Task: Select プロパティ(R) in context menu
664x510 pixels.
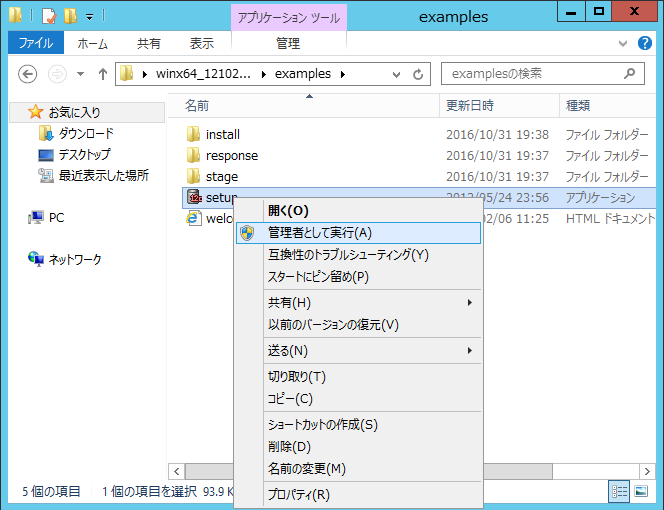Action: point(298,495)
